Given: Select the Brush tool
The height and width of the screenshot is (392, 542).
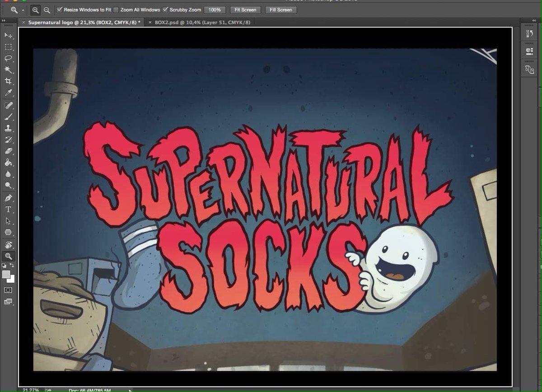Looking at the screenshot, I should [x=8, y=117].
